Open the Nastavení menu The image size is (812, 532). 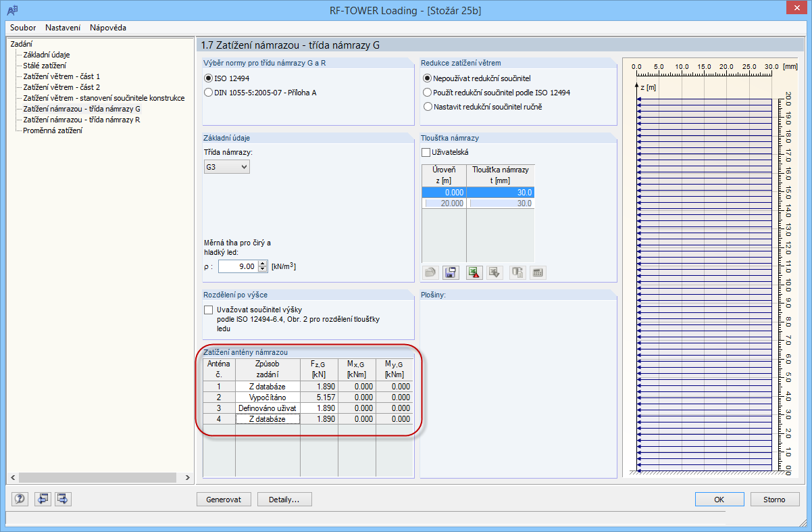(63, 28)
